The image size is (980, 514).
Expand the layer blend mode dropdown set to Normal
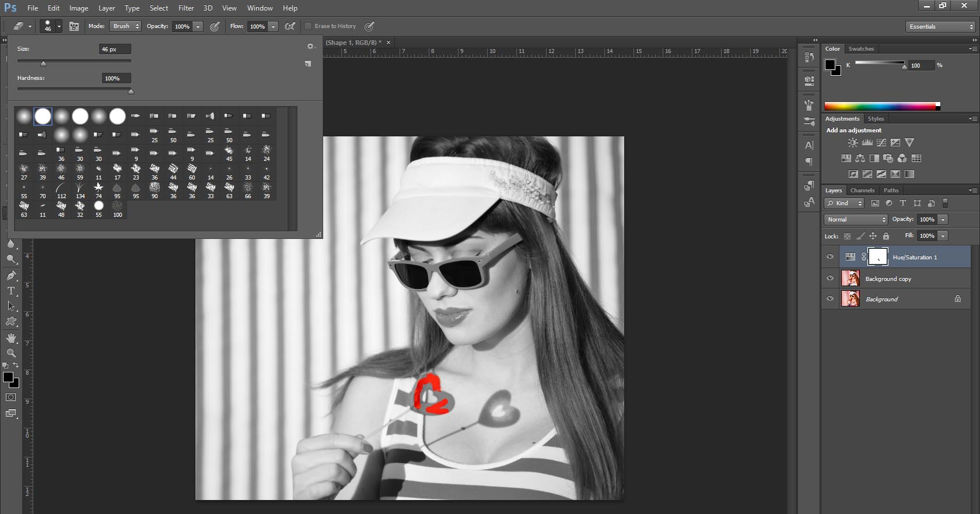coord(856,220)
